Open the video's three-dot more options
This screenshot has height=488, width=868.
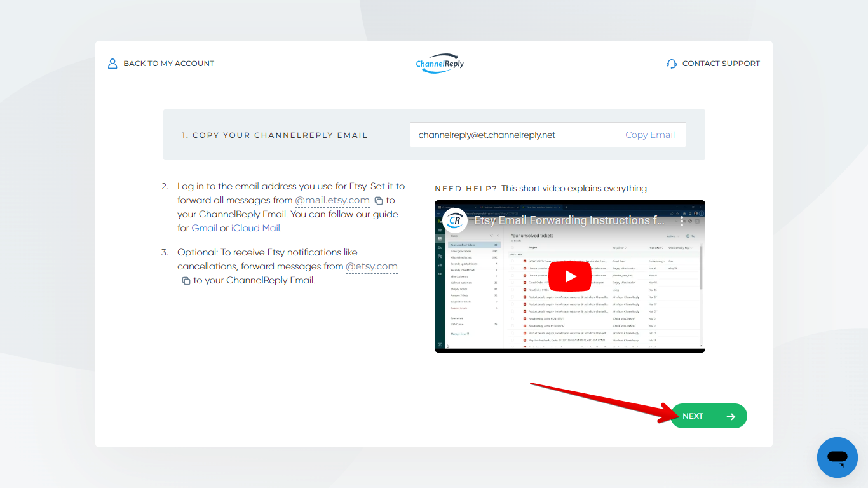(x=682, y=221)
